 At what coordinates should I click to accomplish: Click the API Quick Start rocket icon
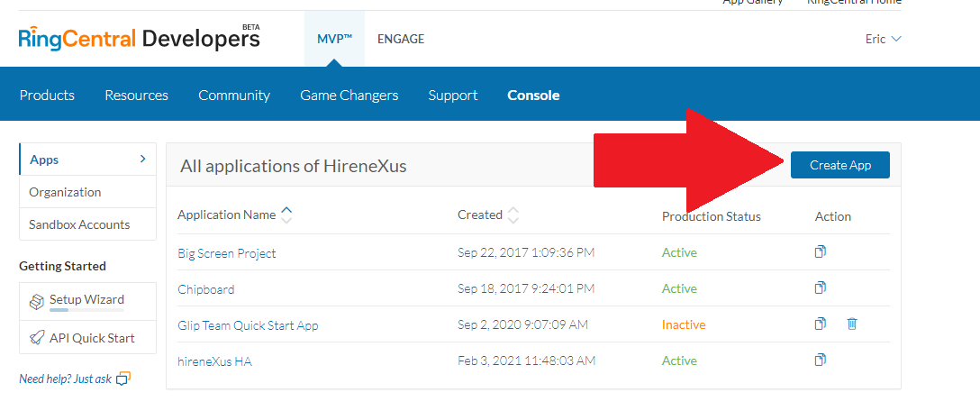(x=36, y=338)
